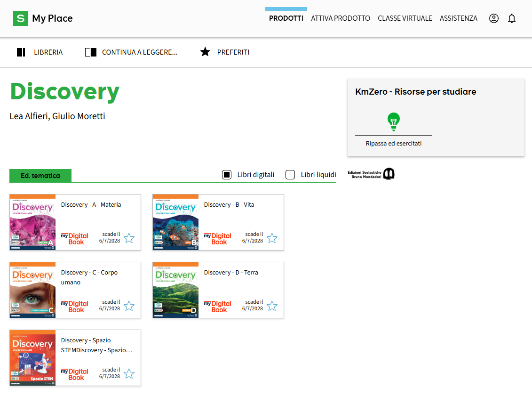Open CLASSE VIRTUALE menu item
This screenshot has width=532, height=404.
click(x=405, y=18)
